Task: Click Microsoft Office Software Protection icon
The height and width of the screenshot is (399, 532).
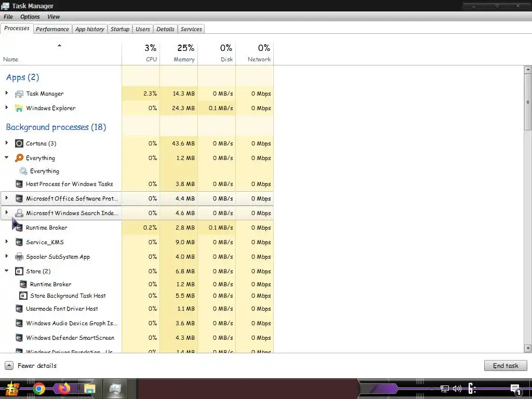Action: pyautogui.click(x=19, y=198)
